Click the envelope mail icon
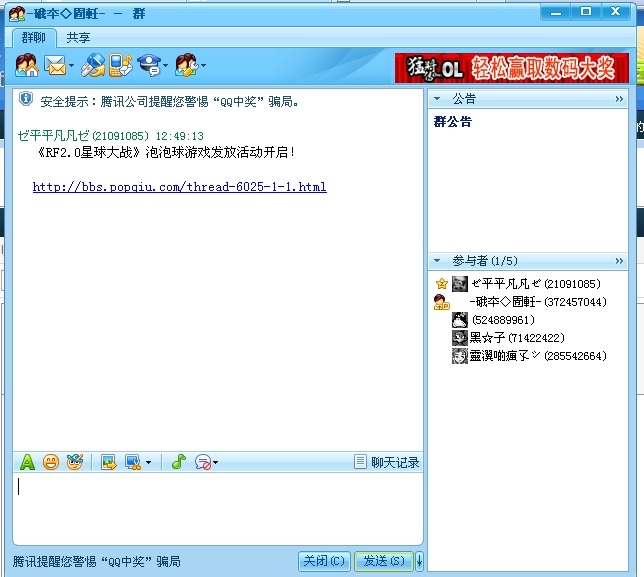Viewport: 644px width, 577px height. point(55,67)
